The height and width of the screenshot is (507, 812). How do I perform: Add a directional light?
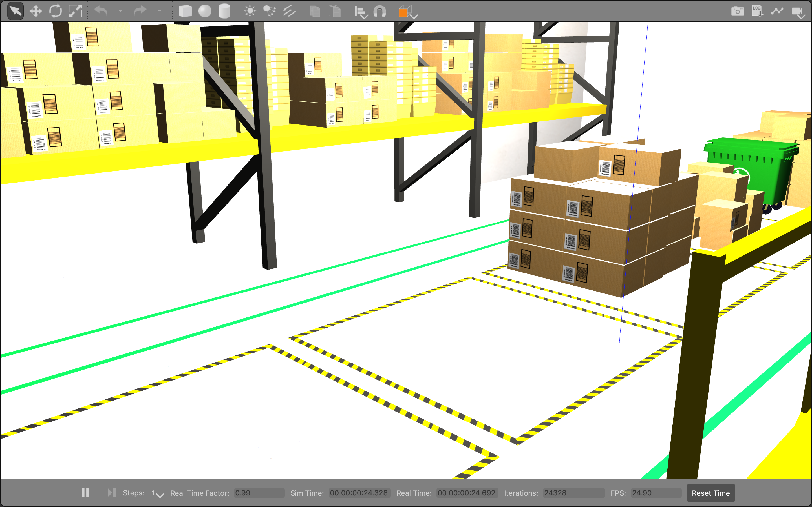pyautogui.click(x=289, y=11)
